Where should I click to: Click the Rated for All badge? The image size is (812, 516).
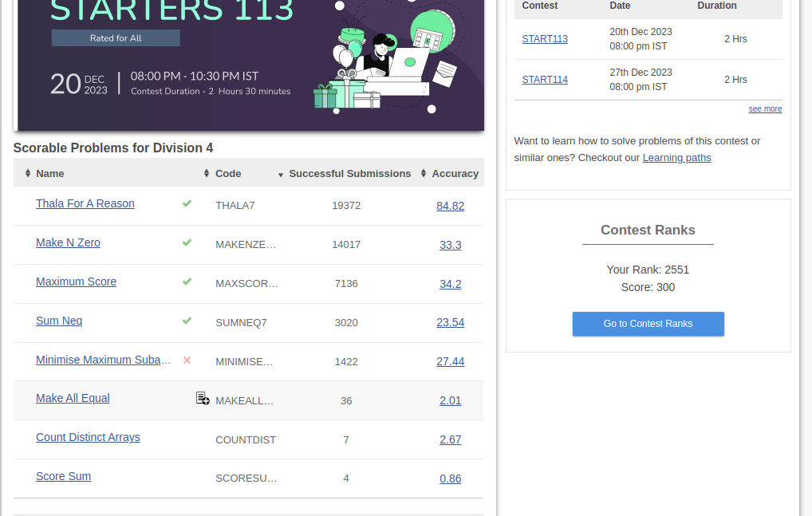pyautogui.click(x=116, y=37)
